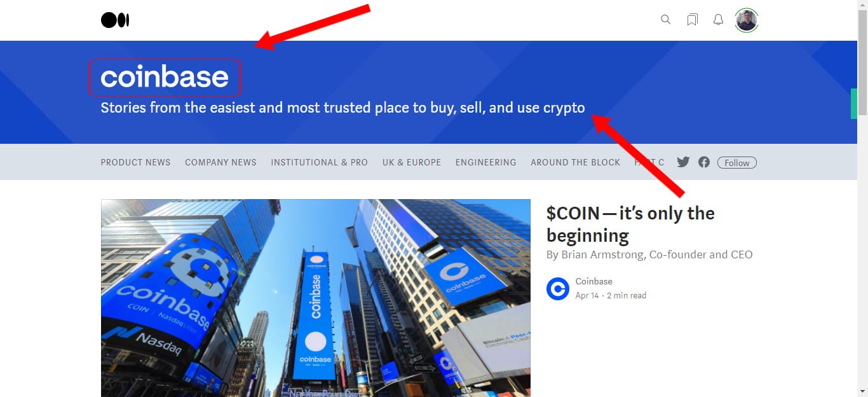The height and width of the screenshot is (397, 868).
Task: Select the UK & Europe section
Action: pyautogui.click(x=412, y=162)
